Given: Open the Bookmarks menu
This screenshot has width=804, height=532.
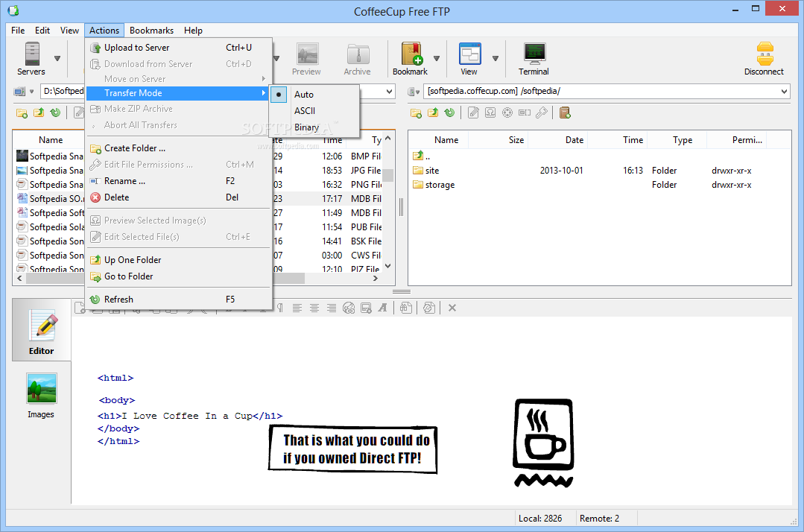Looking at the screenshot, I should tap(152, 31).
